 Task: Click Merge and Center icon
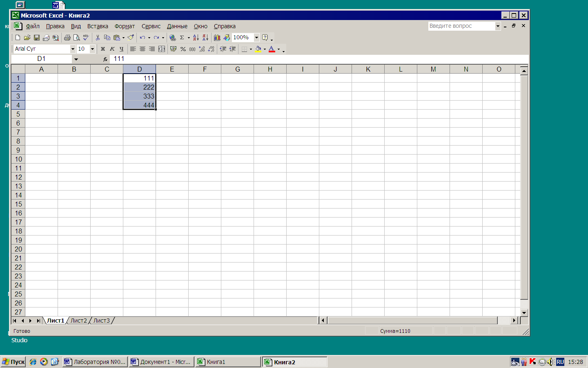tap(162, 49)
